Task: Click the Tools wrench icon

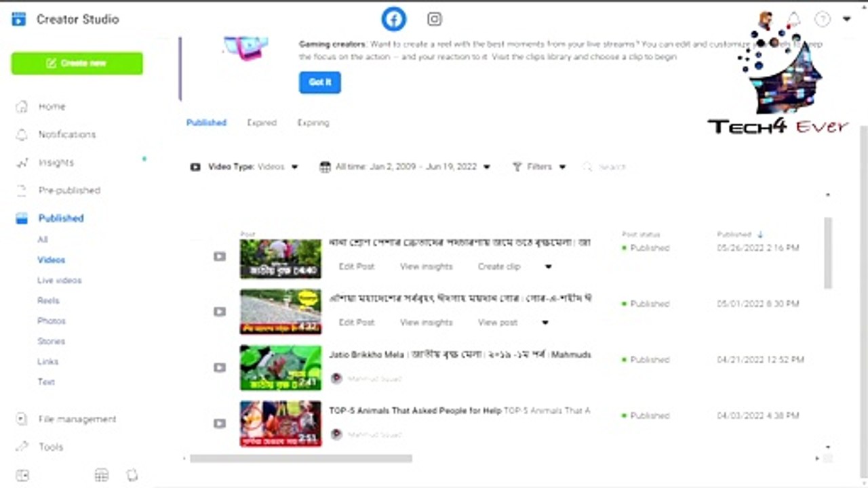Action: click(22, 447)
